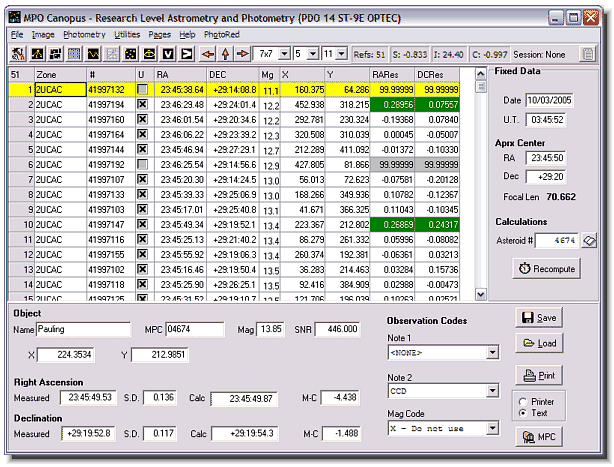Click the blue grid table toolbar icon

pos(74,54)
